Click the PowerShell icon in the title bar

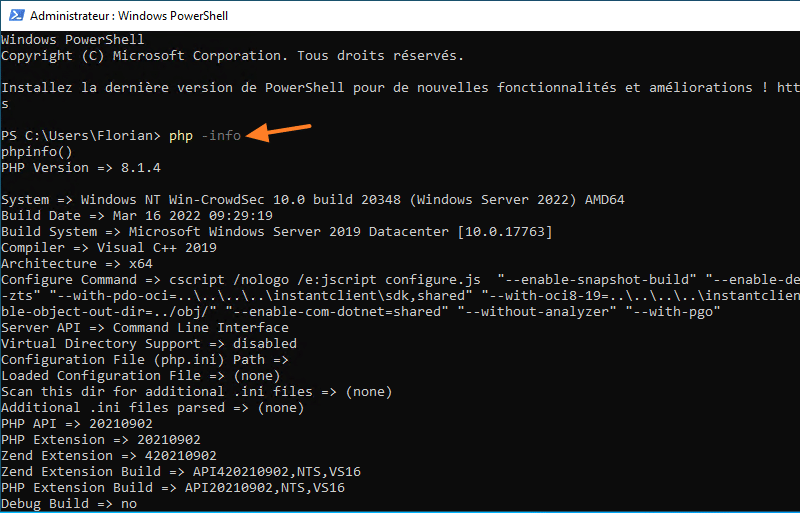pyautogui.click(x=14, y=16)
